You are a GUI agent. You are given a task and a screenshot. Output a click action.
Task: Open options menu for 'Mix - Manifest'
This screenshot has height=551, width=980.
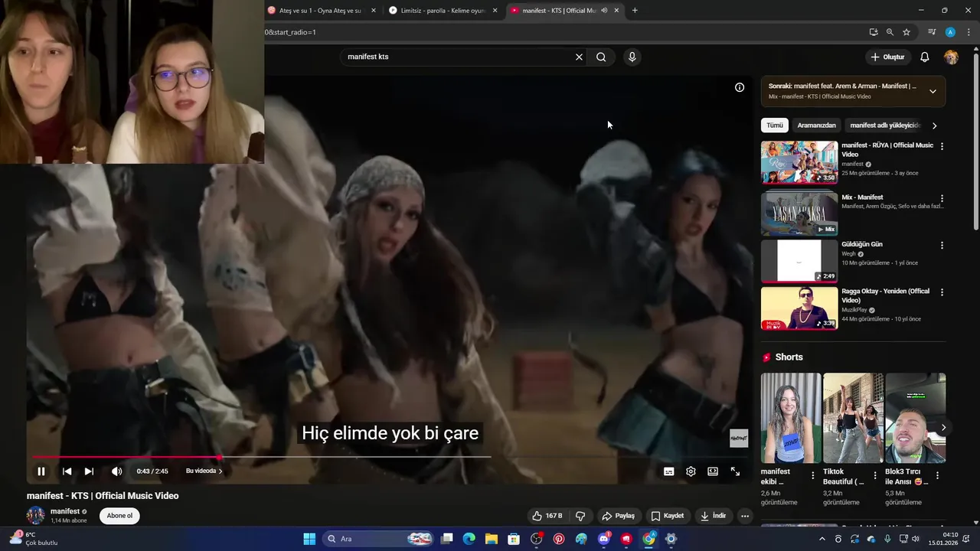942,198
